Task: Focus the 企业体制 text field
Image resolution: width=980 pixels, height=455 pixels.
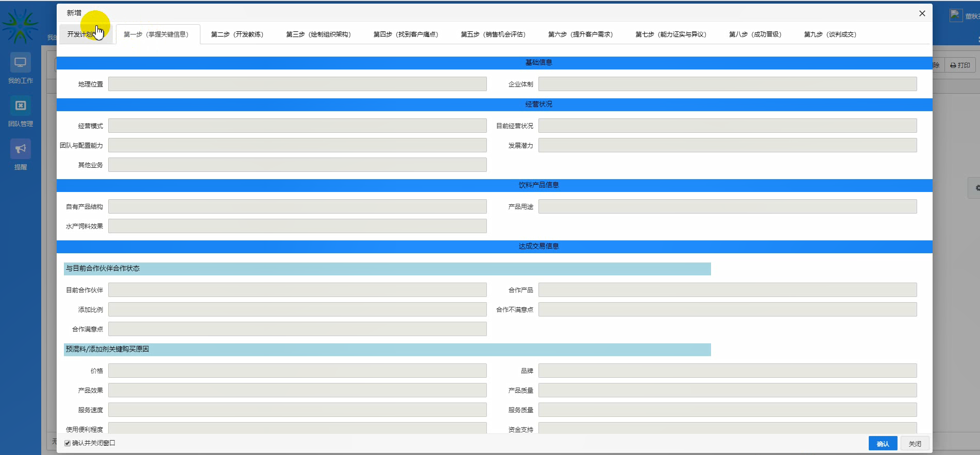Action: tap(727, 84)
